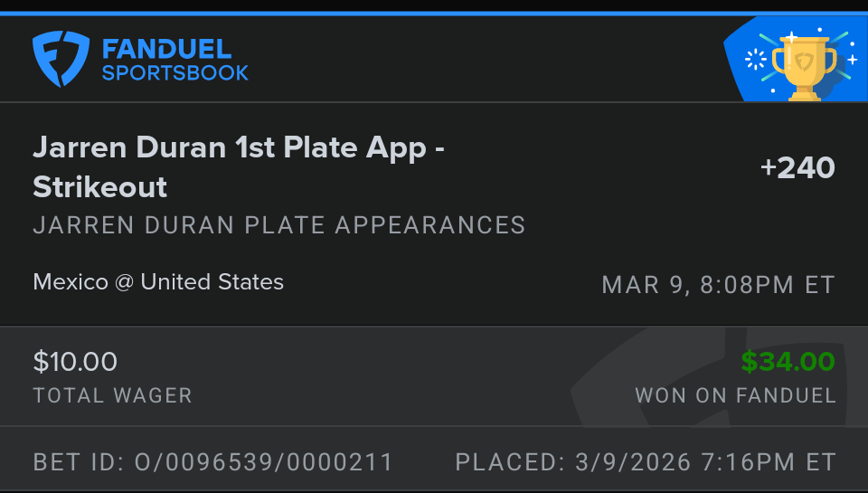Open the Mexico @ United States matchup
The image size is (868, 493).
point(158,282)
